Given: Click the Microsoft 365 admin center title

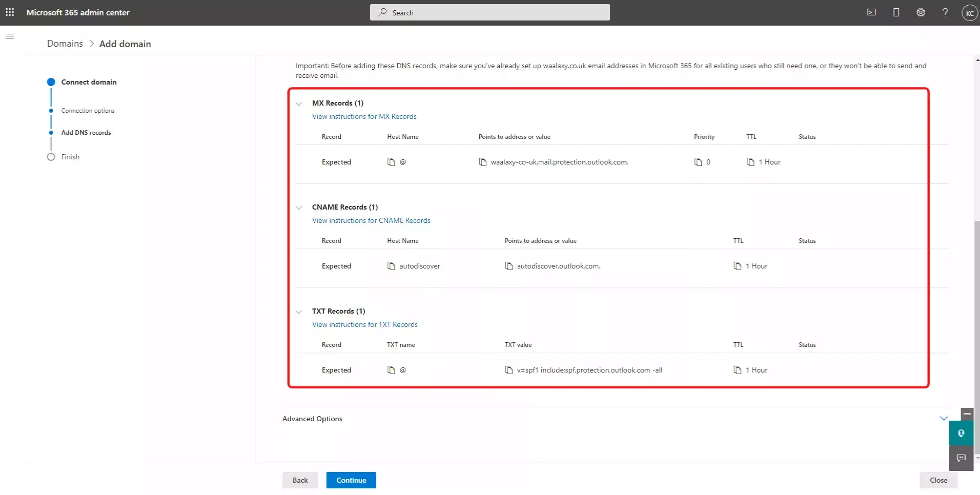Looking at the screenshot, I should (x=78, y=12).
